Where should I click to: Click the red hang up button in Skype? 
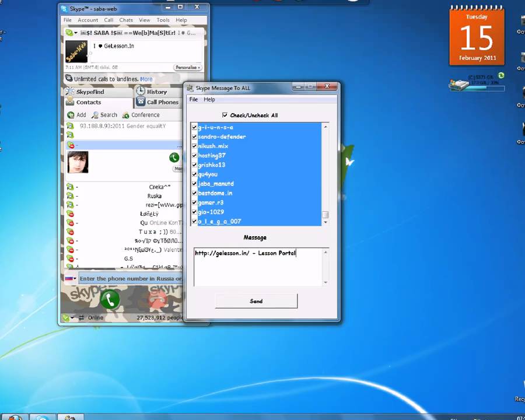click(x=158, y=299)
